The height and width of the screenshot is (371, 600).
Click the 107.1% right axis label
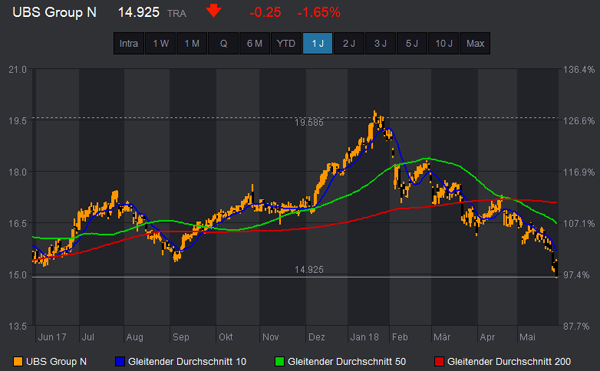[x=579, y=223]
